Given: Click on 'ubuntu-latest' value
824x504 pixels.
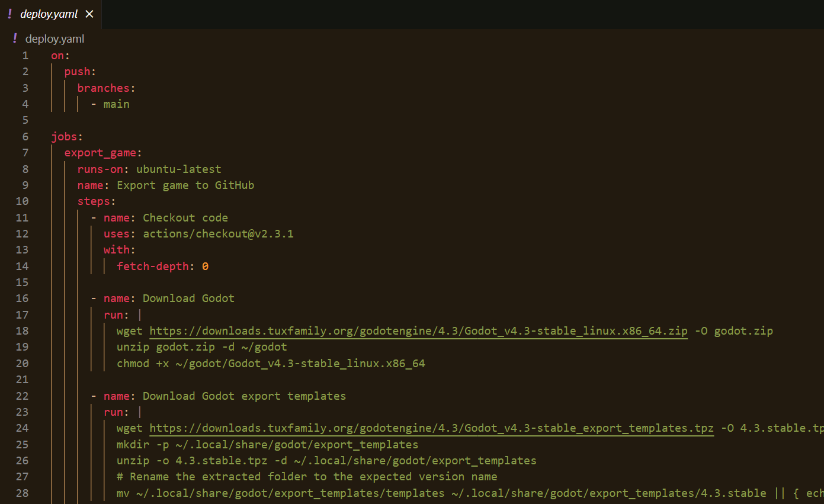Looking at the screenshot, I should pos(179,169).
